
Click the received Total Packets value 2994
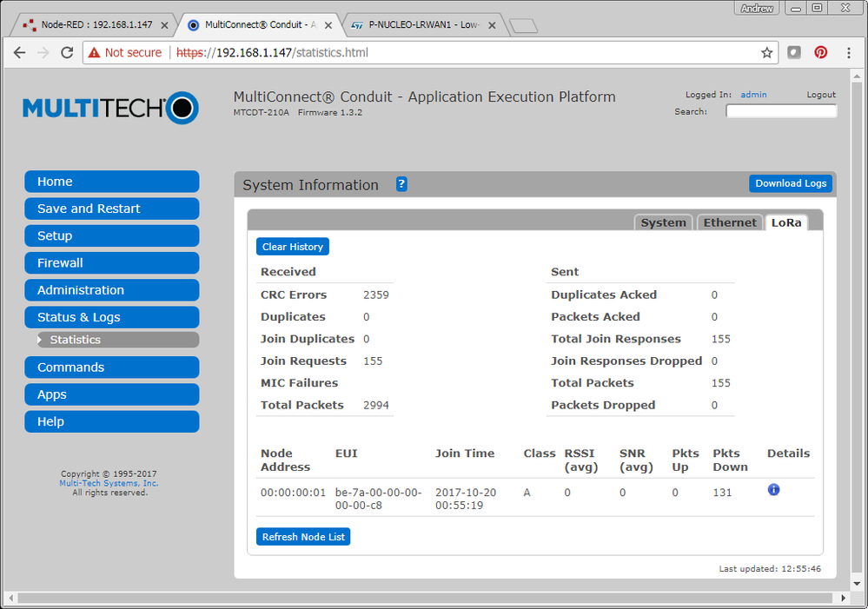coord(376,405)
